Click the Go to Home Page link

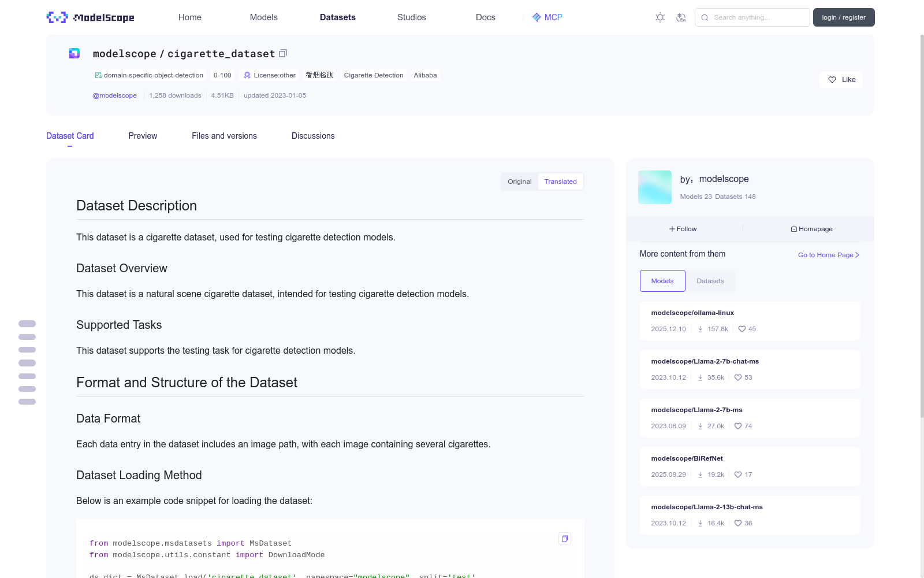[829, 255]
